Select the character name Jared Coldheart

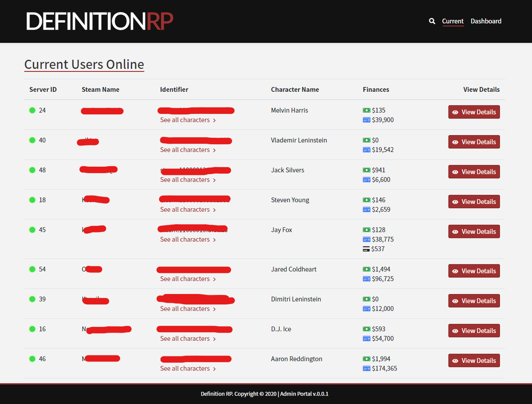click(294, 269)
